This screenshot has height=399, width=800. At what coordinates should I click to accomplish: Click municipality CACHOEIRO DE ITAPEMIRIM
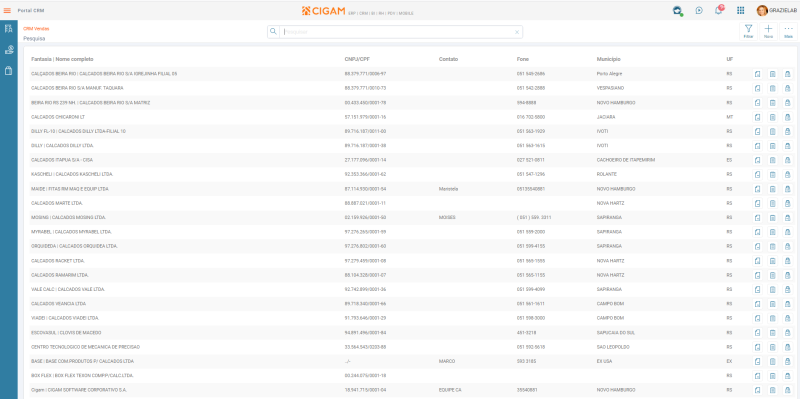pos(626,160)
